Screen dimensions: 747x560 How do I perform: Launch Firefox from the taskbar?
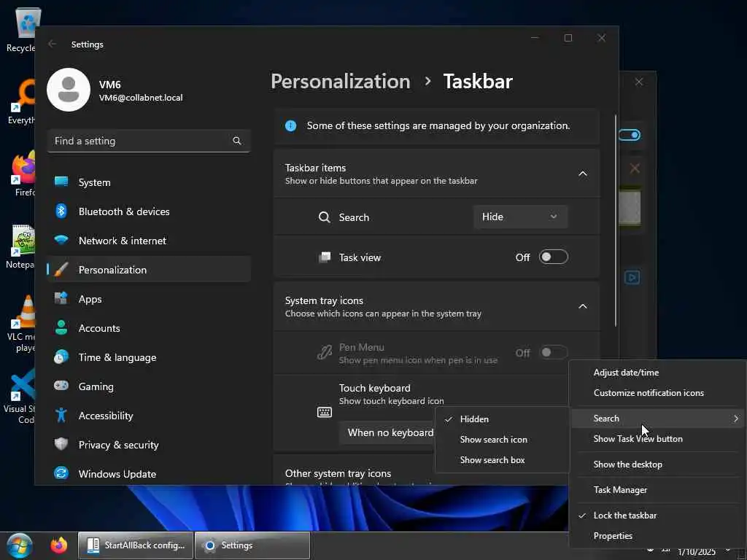(59, 545)
